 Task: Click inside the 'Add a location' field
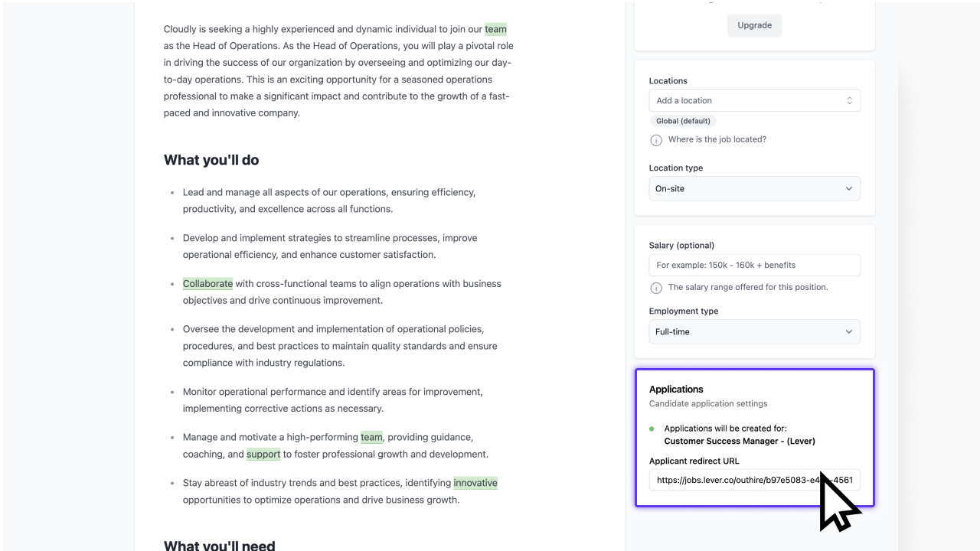point(755,100)
